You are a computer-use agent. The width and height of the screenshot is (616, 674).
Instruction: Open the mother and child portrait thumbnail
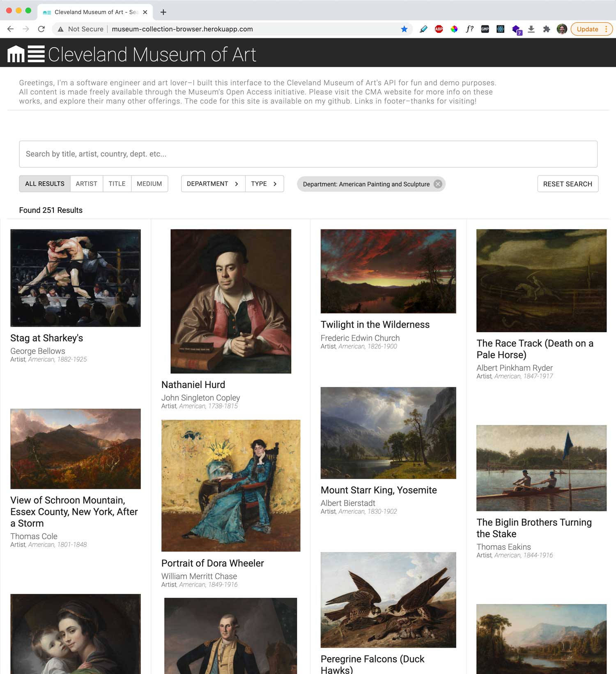point(76,634)
